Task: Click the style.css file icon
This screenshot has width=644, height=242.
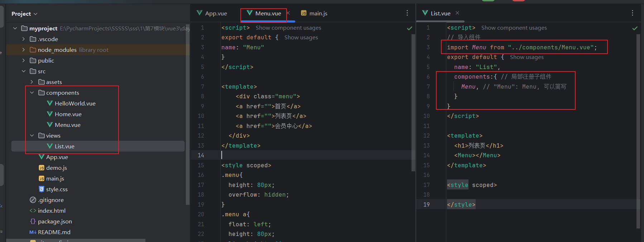Action: (x=42, y=189)
